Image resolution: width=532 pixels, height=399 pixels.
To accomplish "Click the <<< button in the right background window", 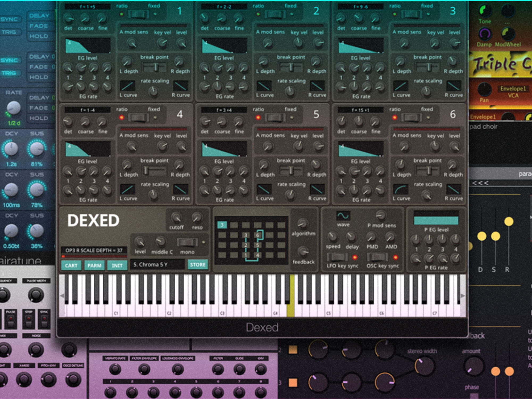I will (x=480, y=183).
